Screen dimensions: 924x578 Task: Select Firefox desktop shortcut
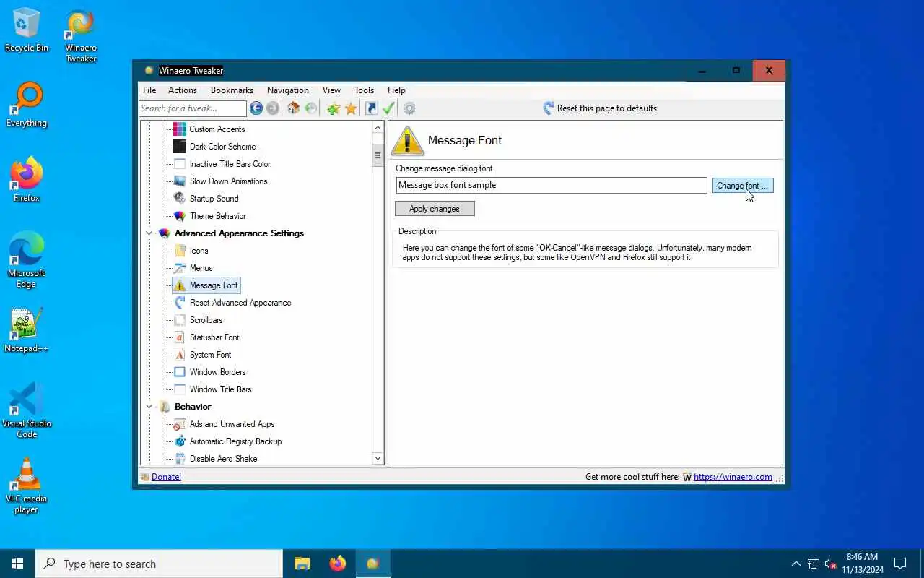[x=27, y=181]
